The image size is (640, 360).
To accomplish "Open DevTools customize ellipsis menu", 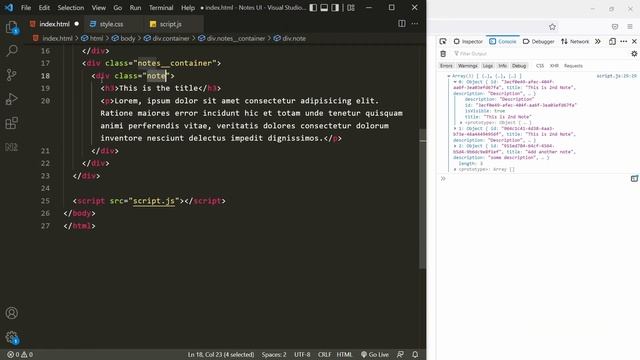I will pos(624,41).
